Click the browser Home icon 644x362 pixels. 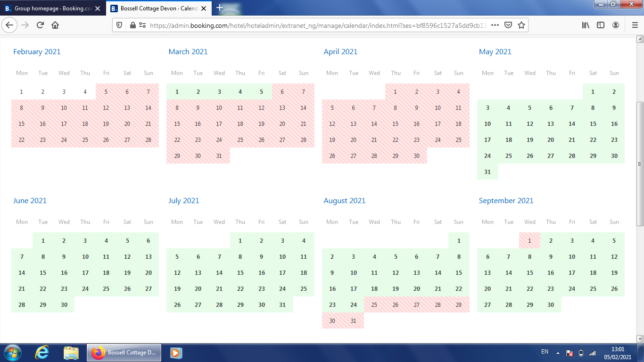click(x=55, y=25)
